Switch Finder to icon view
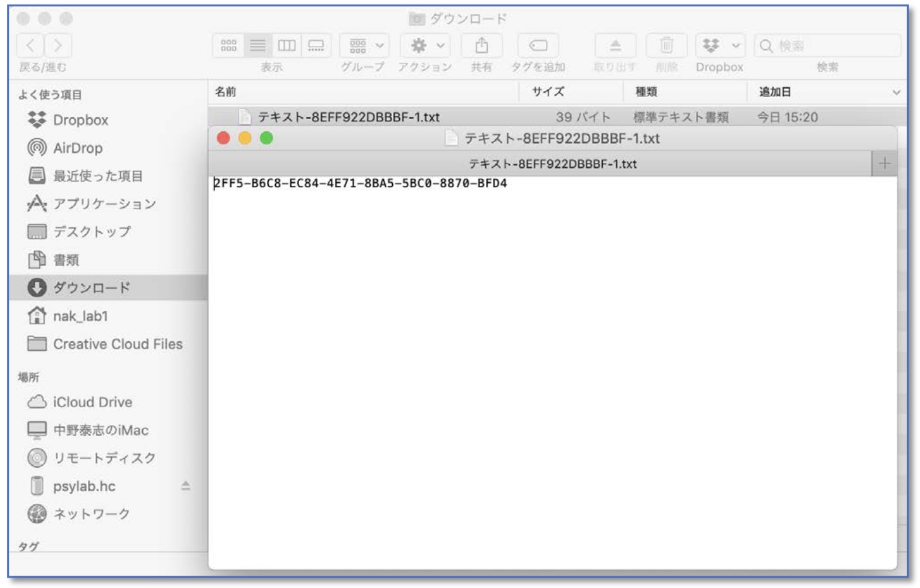The image size is (920, 588). pyautogui.click(x=229, y=45)
